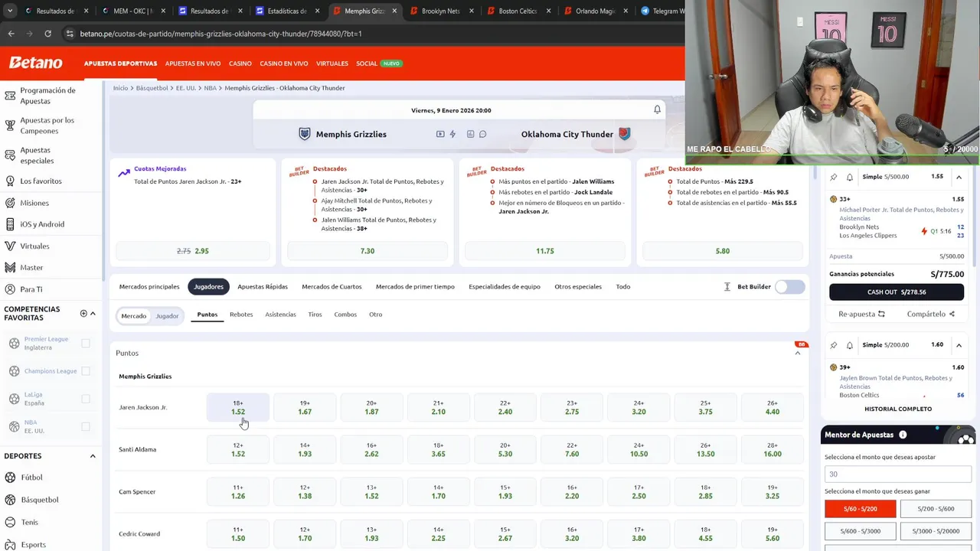The height and width of the screenshot is (551, 980).
Task: Click the Compártelo share button
Action: [931, 314]
